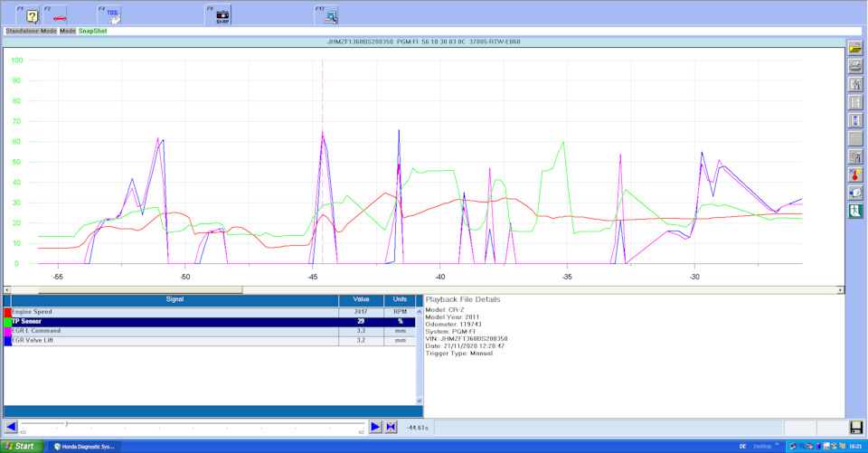Click the Desktop toolbar label in taskbar
Image resolution: width=868 pixels, height=453 pixels.
[762, 447]
